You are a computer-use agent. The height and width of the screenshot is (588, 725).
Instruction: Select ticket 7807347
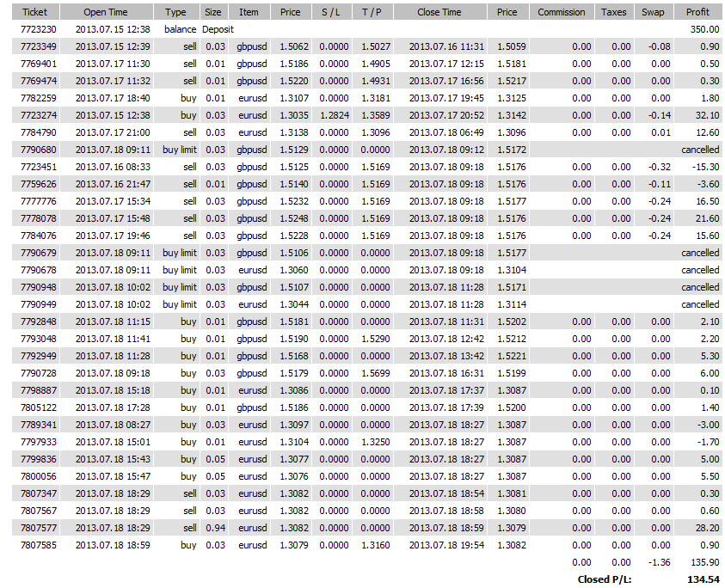[x=39, y=493]
